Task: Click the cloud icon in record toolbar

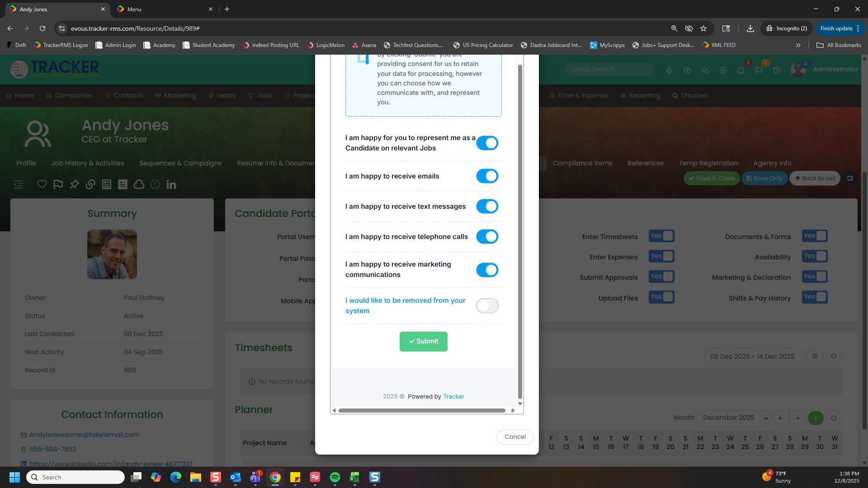Action: point(139,184)
